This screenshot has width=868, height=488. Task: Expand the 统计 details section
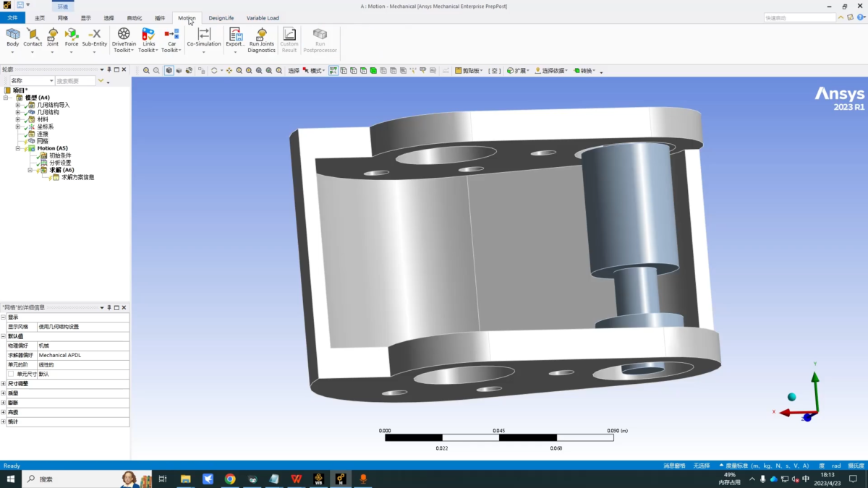(x=4, y=421)
